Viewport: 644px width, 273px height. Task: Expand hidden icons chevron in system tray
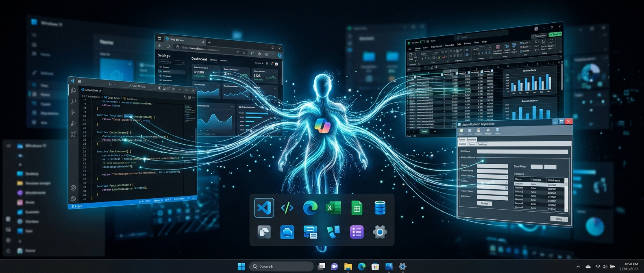pos(578,266)
